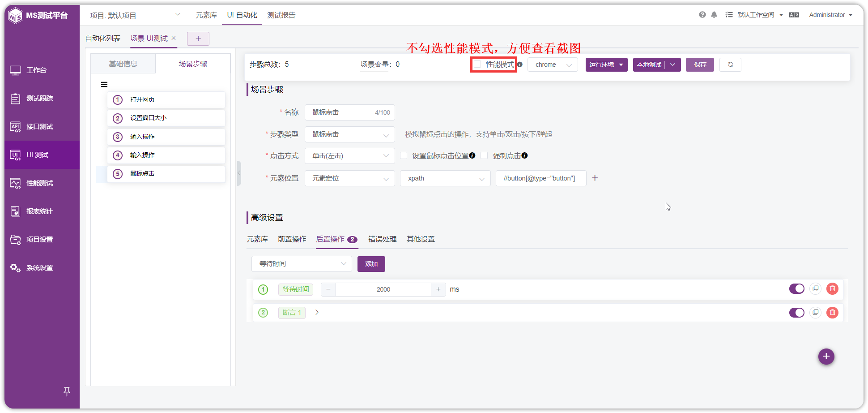This screenshot has width=868, height=413.
Task: Delete the 等待时间 post-operation row
Action: coord(832,289)
